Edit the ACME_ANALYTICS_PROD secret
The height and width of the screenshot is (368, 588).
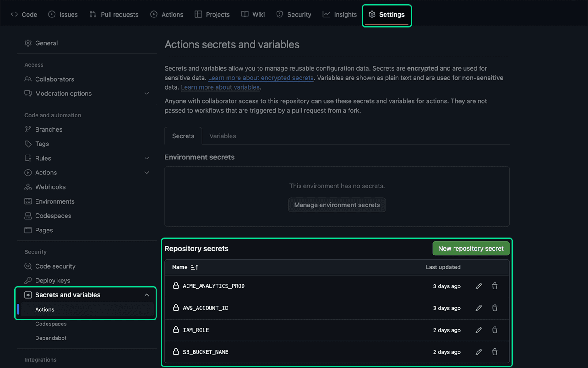479,286
